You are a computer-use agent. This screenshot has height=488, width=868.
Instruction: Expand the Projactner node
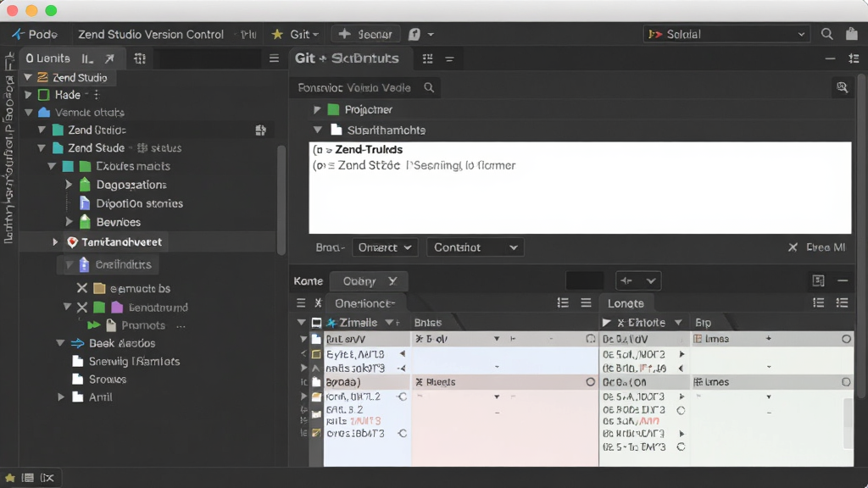click(317, 109)
